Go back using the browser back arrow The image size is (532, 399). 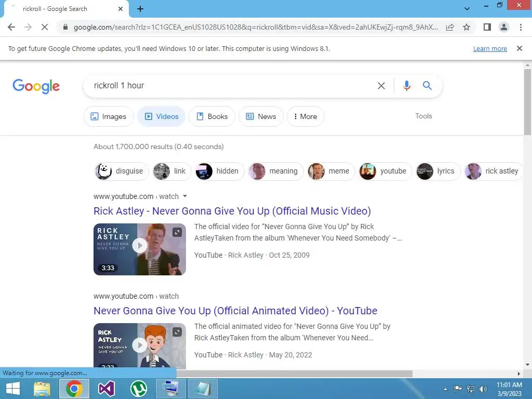click(x=11, y=27)
